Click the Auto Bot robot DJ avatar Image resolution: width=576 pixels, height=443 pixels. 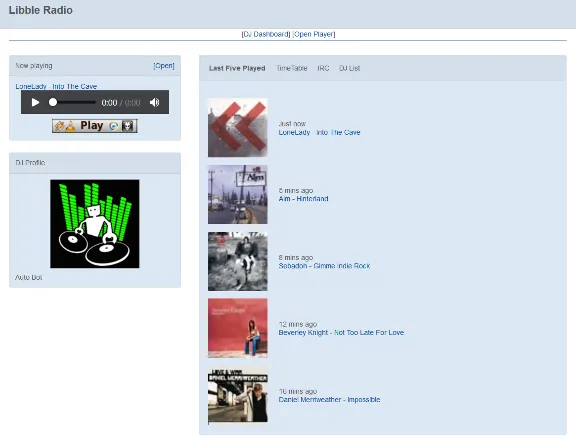[x=95, y=224]
